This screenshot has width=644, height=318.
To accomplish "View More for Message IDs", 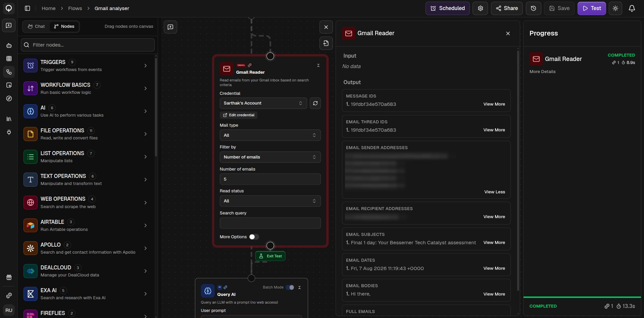I will 494,104.
